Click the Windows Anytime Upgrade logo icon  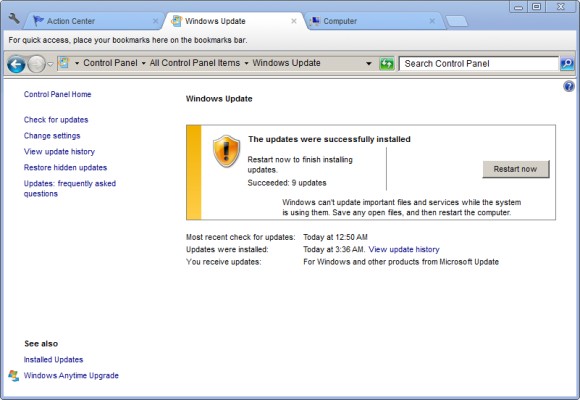click(14, 376)
